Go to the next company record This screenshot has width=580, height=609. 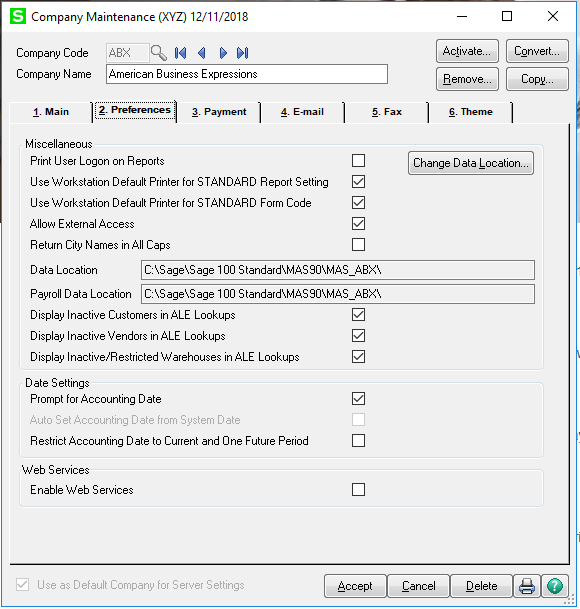[223, 53]
